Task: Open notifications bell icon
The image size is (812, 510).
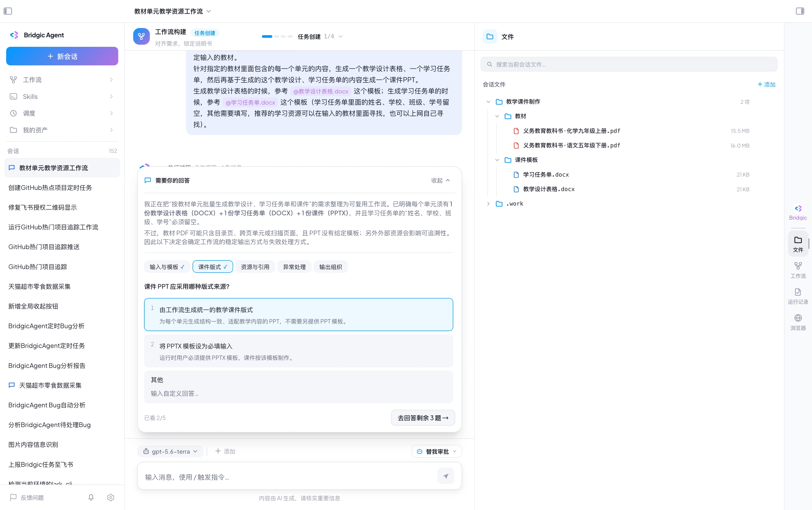Action: 91,497
